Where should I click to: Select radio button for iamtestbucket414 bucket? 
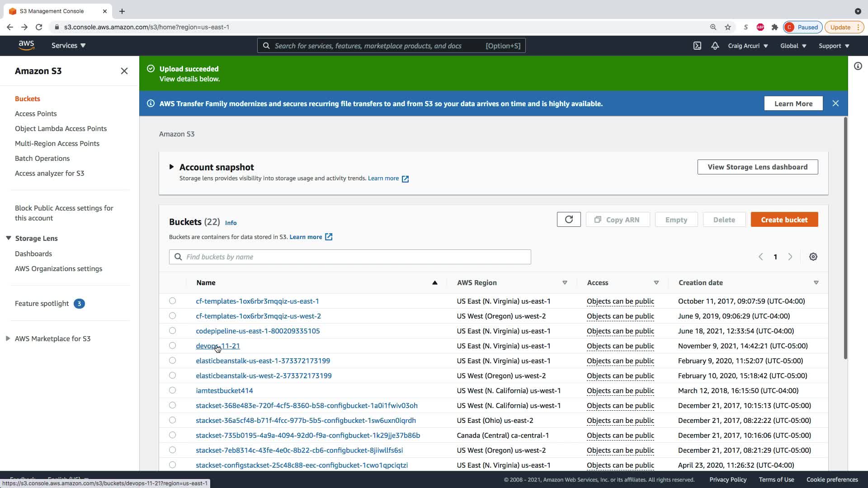(172, 390)
